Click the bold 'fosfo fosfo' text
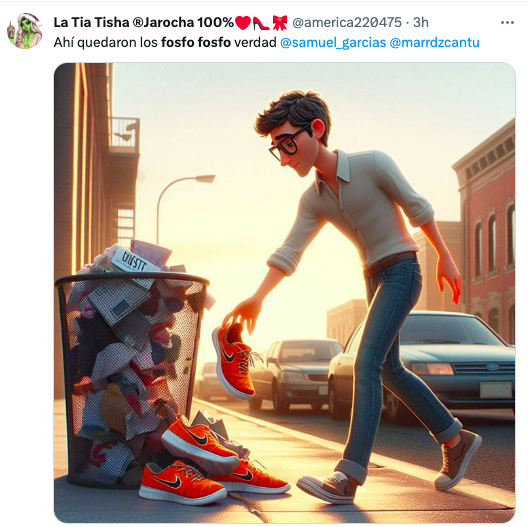 pos(196,43)
